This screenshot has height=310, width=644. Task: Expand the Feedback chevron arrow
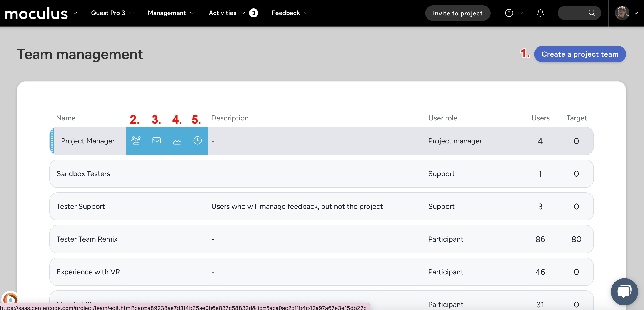click(x=306, y=13)
